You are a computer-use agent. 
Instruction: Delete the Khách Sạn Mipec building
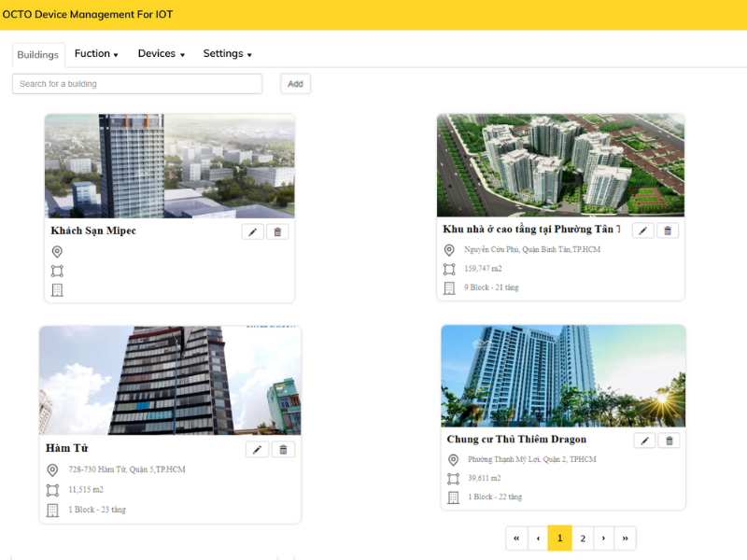click(x=277, y=231)
